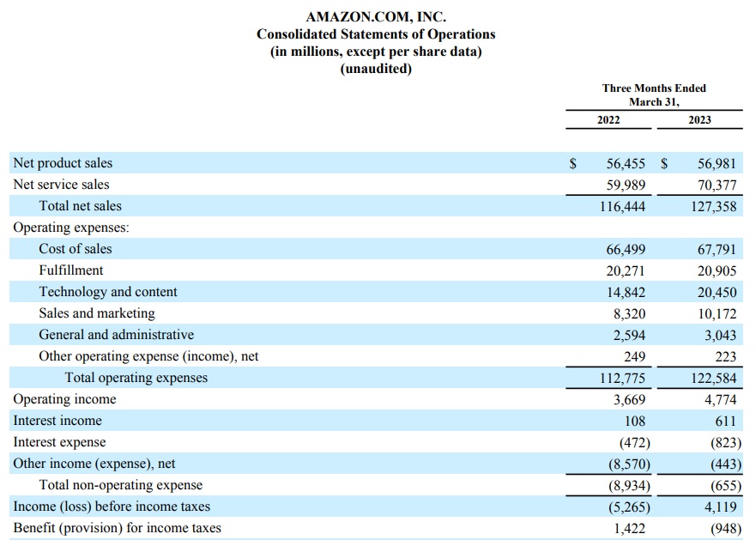Select the 20,905 fulfillment value
The height and width of the screenshot is (540, 756).
[717, 271]
